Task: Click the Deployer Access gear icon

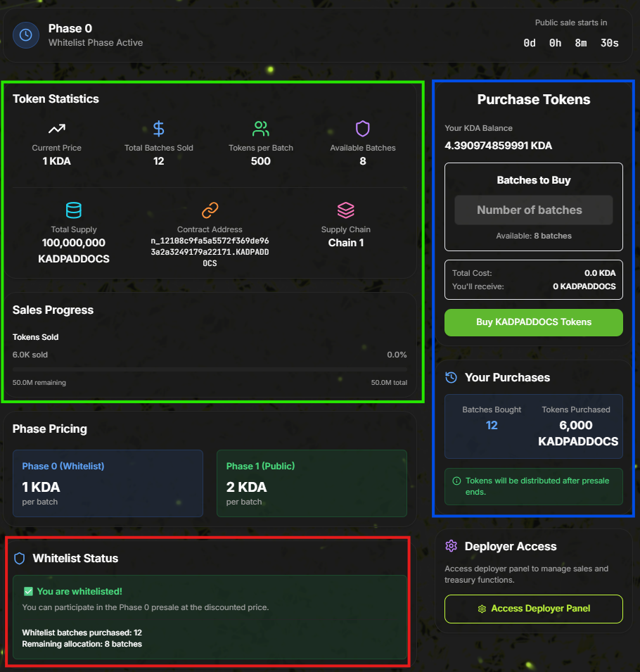Action: pyautogui.click(x=452, y=547)
